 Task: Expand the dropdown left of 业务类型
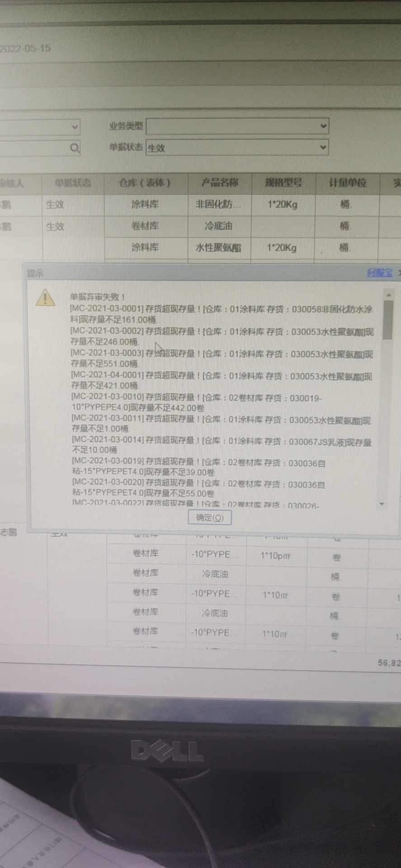(x=75, y=127)
